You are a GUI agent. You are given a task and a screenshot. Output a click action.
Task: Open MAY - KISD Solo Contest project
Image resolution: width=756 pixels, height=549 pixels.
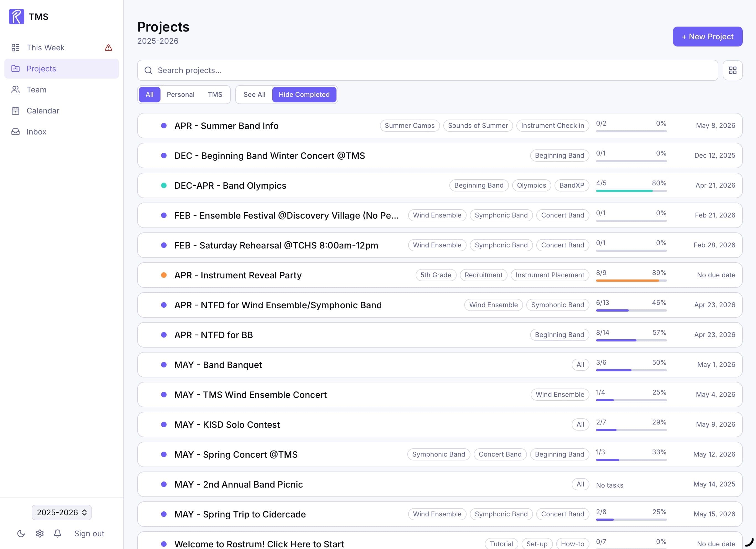(440, 424)
